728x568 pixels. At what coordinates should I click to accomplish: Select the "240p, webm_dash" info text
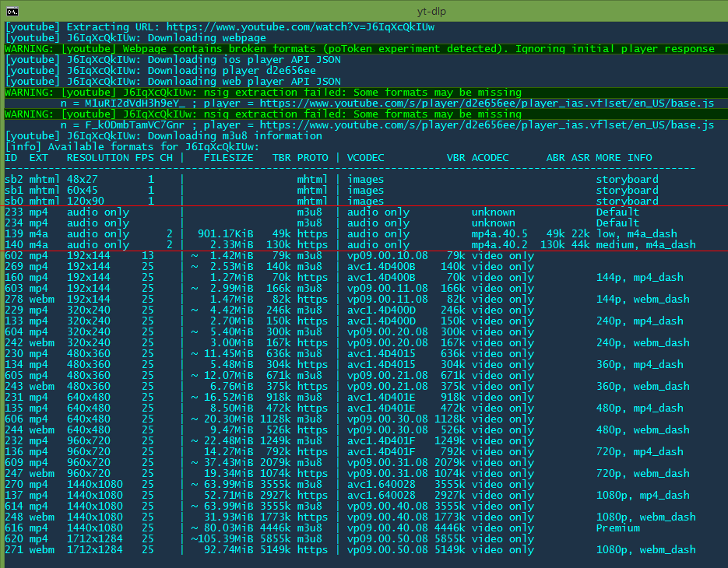pos(642,343)
